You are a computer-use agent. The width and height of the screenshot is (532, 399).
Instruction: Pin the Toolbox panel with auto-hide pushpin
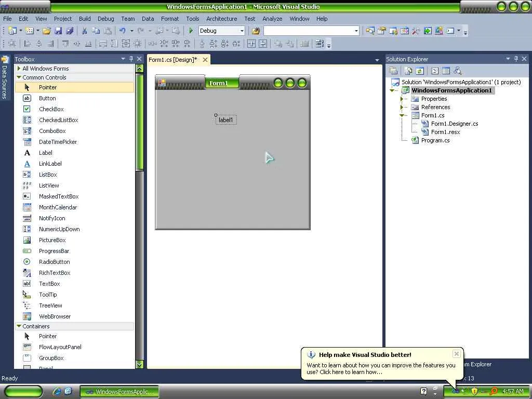coord(131,59)
